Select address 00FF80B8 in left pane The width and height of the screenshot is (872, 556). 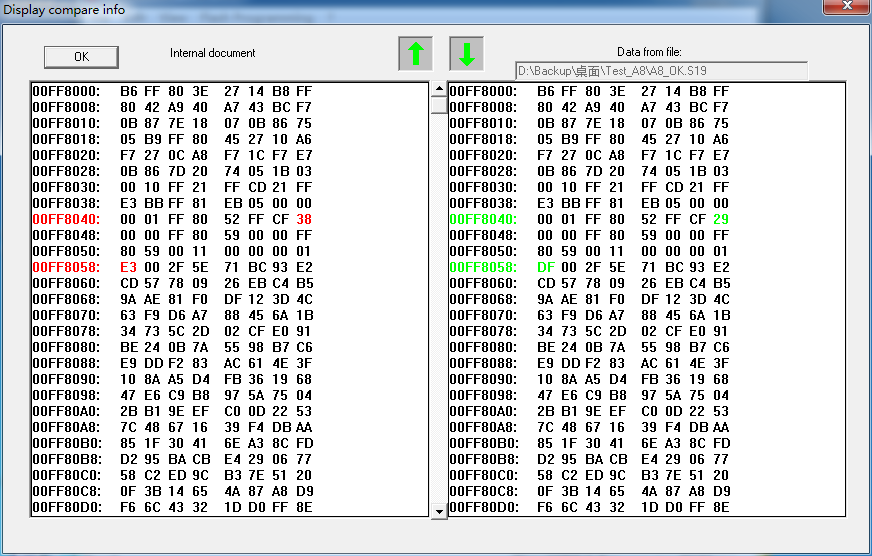coord(66,459)
